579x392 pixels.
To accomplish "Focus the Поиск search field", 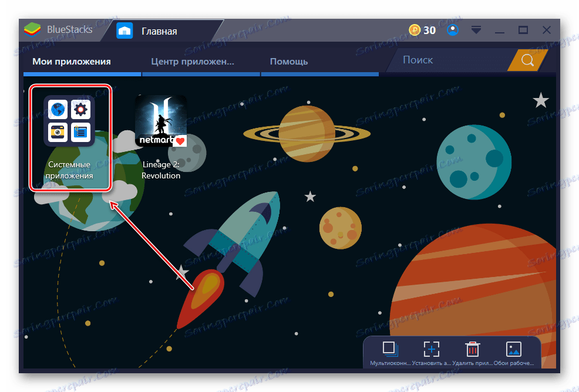I will (x=450, y=60).
